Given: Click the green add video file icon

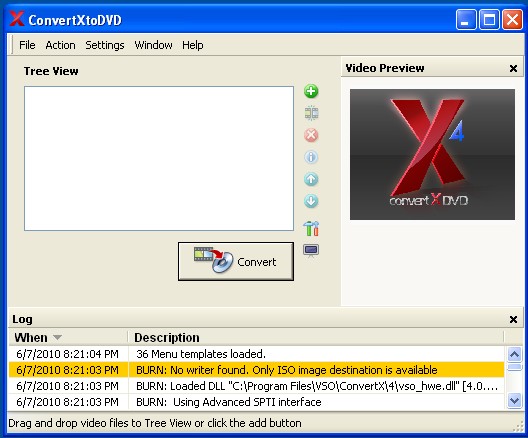Looking at the screenshot, I should pyautogui.click(x=311, y=91).
